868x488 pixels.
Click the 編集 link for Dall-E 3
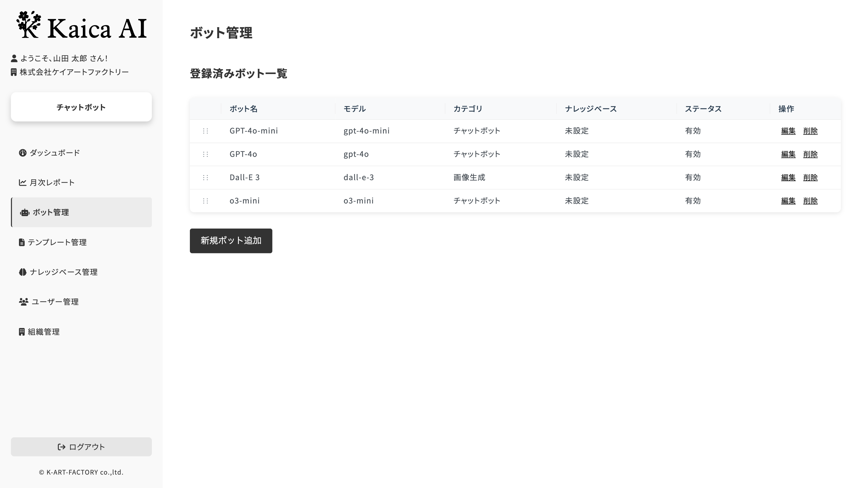coord(788,177)
